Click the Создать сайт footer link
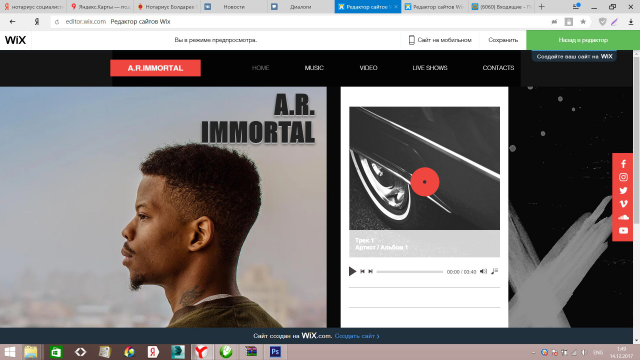640x360 pixels. [357, 336]
